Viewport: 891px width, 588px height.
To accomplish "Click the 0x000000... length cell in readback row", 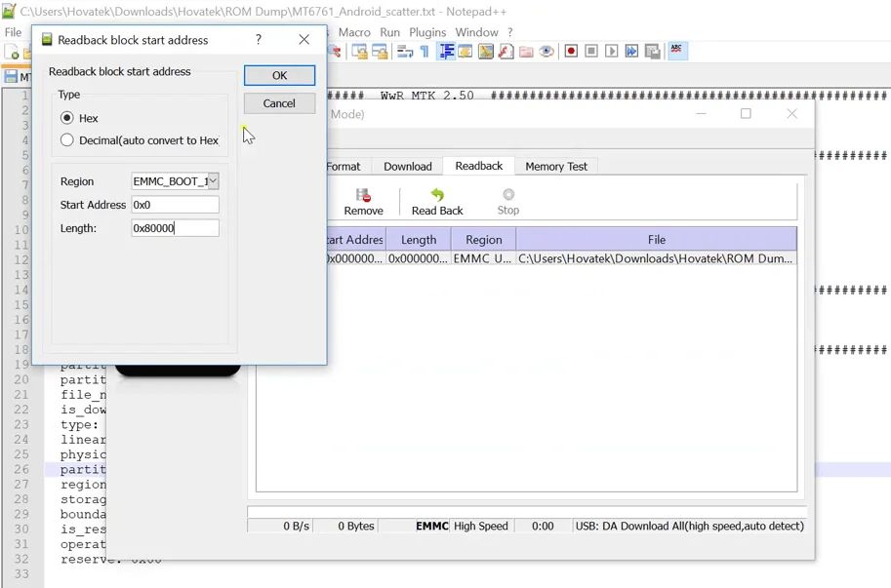I will [x=418, y=258].
